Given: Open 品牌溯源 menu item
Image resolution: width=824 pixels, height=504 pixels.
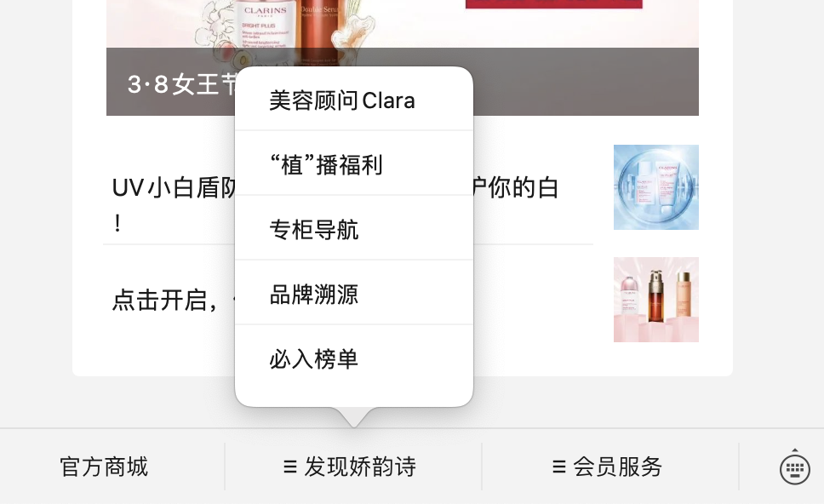Looking at the screenshot, I should [x=354, y=293].
